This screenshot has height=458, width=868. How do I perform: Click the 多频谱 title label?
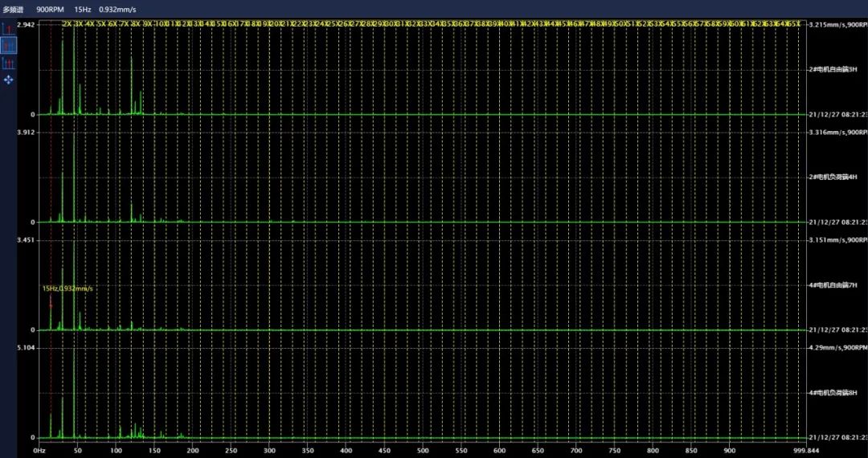click(14, 9)
